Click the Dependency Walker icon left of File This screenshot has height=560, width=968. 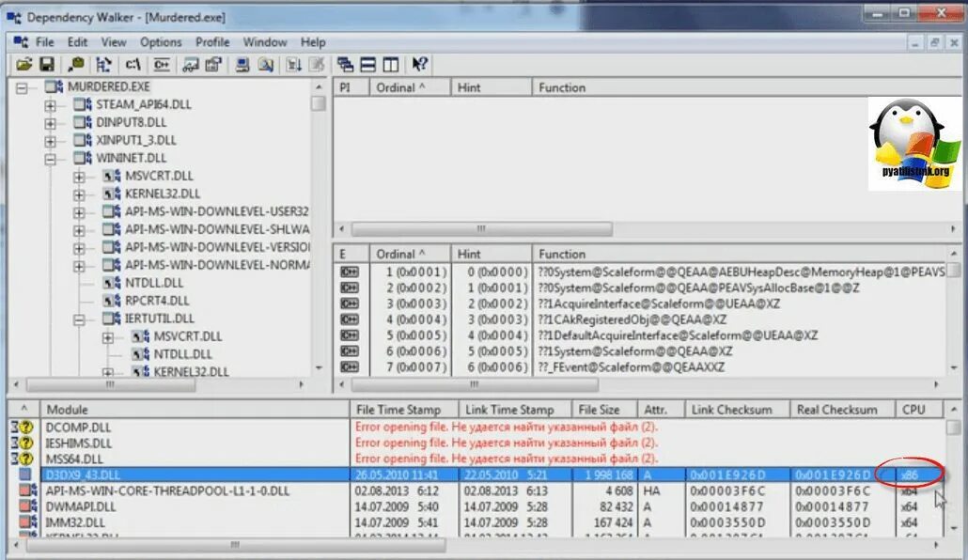point(21,42)
